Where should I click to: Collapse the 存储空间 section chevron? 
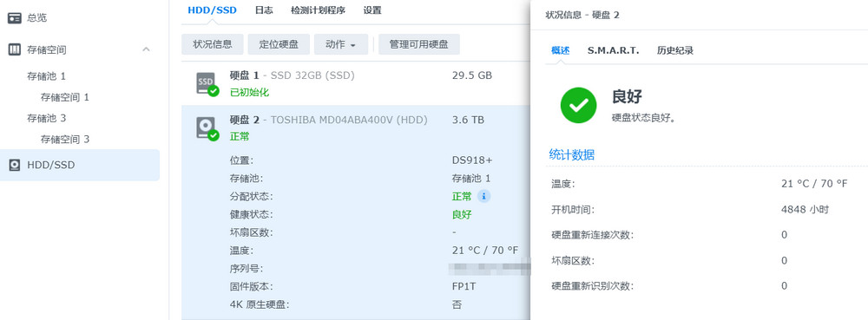(146, 49)
